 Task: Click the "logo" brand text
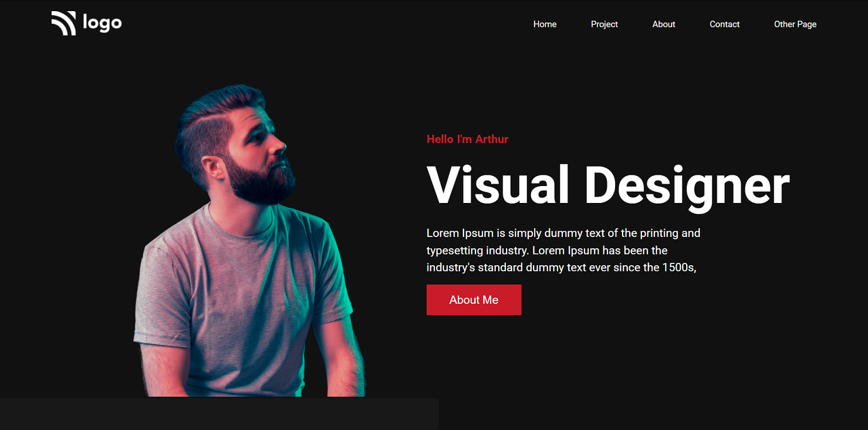102,23
